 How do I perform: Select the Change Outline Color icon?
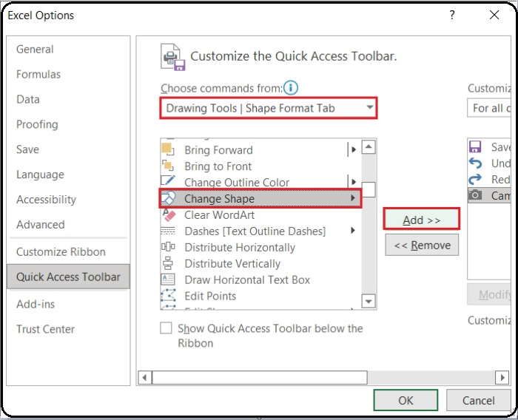pos(168,182)
